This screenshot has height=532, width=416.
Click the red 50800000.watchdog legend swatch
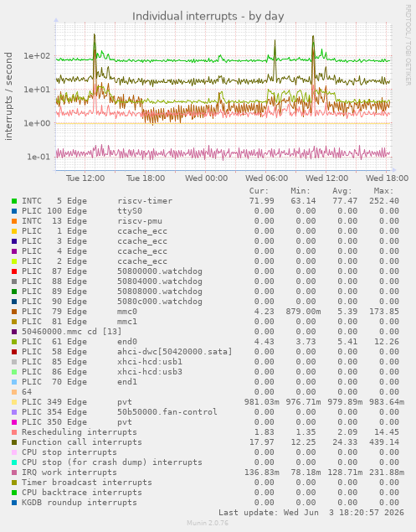tap(14, 271)
